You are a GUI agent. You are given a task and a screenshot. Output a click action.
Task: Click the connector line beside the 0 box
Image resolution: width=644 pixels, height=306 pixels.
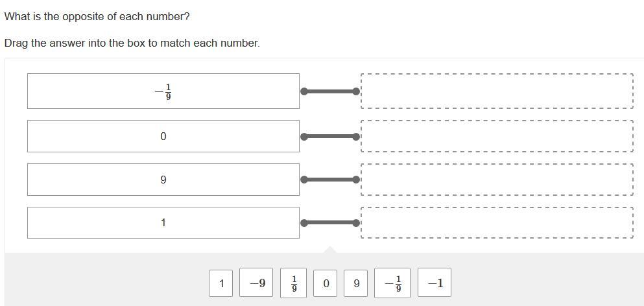tap(330, 136)
